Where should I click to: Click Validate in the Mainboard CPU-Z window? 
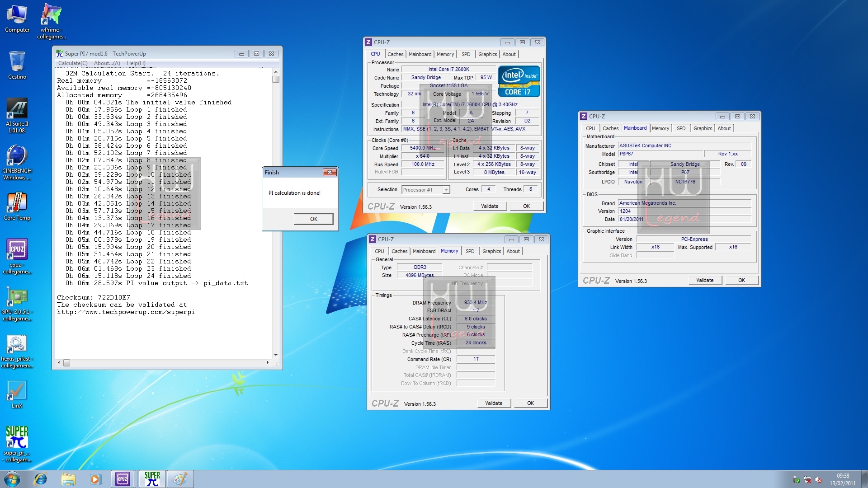tap(705, 280)
